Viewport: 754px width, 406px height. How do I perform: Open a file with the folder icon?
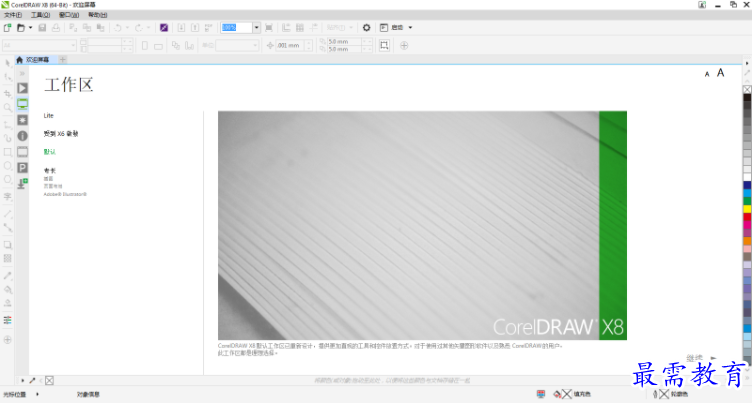pos(21,28)
